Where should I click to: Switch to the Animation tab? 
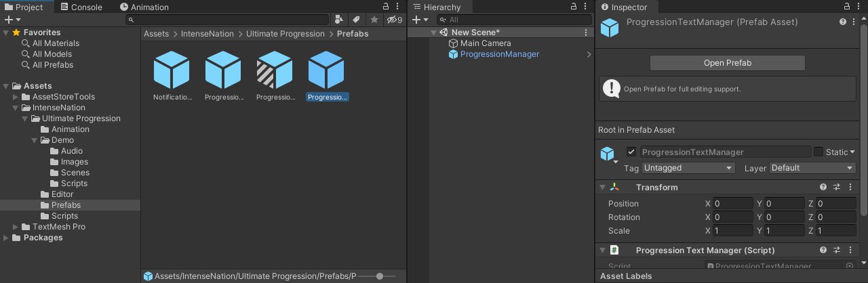(x=144, y=7)
